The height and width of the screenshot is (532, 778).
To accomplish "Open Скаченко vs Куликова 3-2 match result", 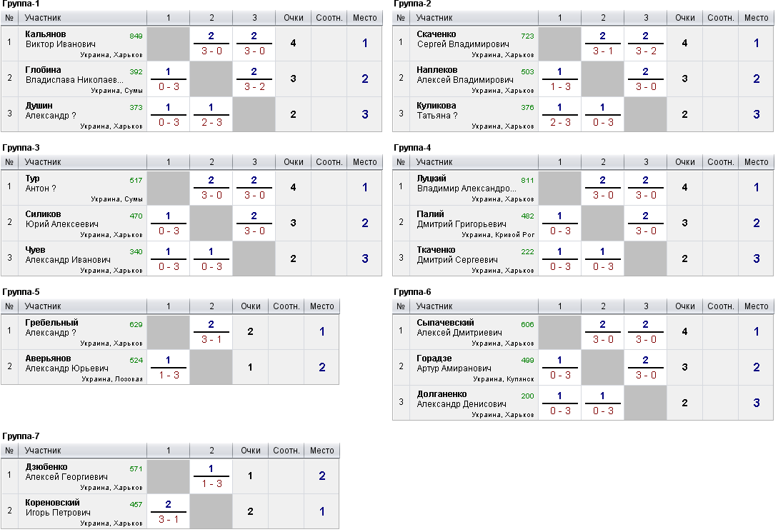I will (646, 51).
